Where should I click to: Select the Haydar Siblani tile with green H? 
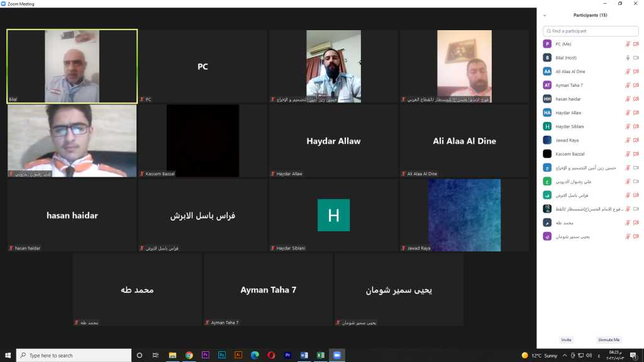pyautogui.click(x=333, y=215)
